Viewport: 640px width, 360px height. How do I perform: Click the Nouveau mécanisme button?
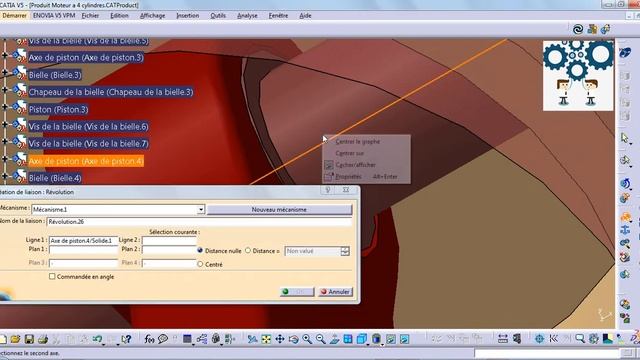pyautogui.click(x=279, y=209)
